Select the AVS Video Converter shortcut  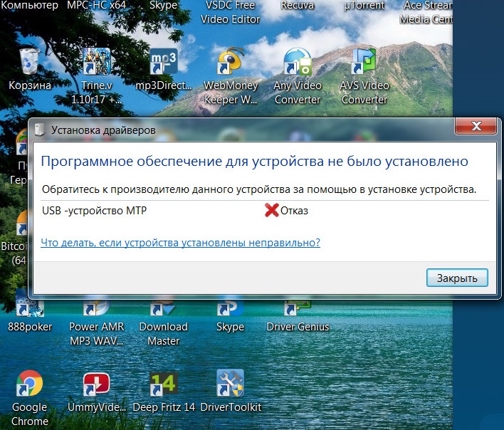click(364, 64)
